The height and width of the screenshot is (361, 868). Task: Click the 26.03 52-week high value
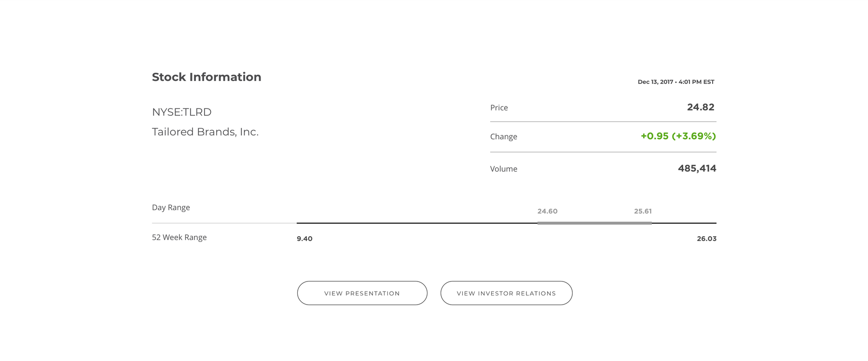tap(706, 239)
